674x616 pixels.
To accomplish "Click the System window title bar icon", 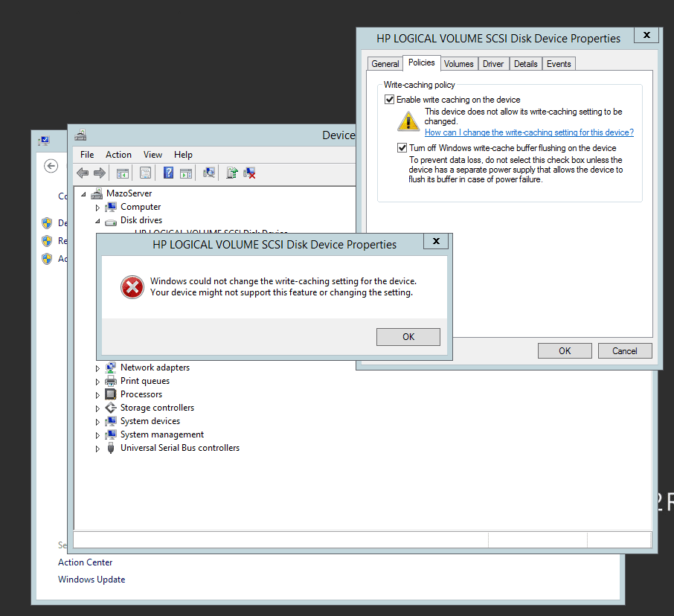I will 44,141.
